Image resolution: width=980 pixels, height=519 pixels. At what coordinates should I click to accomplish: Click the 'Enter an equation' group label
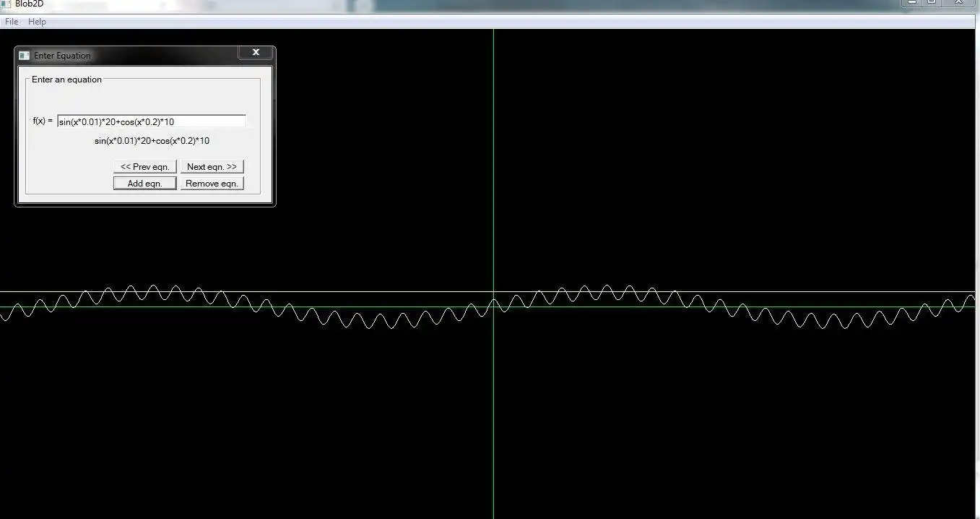(x=66, y=80)
